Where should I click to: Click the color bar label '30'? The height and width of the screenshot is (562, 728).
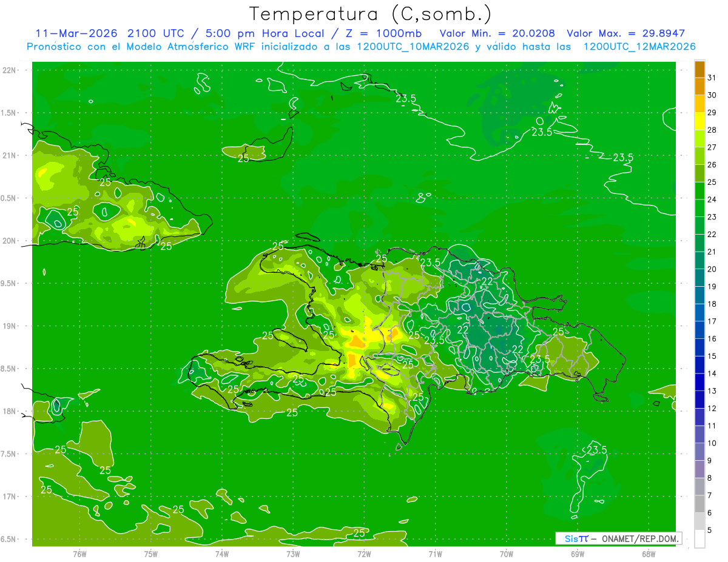pyautogui.click(x=712, y=95)
